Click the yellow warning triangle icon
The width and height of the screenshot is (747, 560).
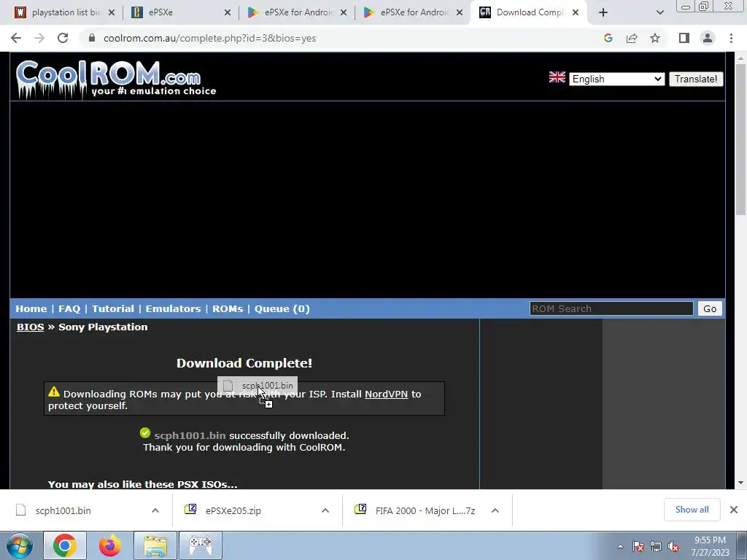54,392
